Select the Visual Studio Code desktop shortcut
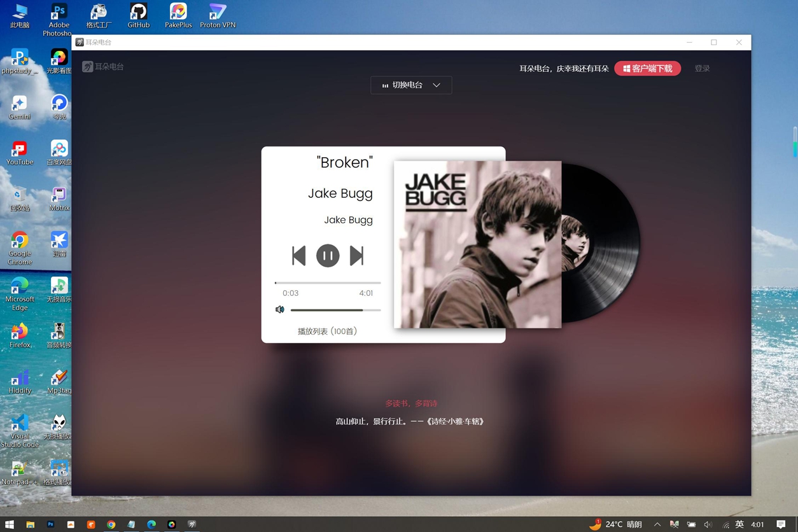798x532 pixels. [x=20, y=431]
